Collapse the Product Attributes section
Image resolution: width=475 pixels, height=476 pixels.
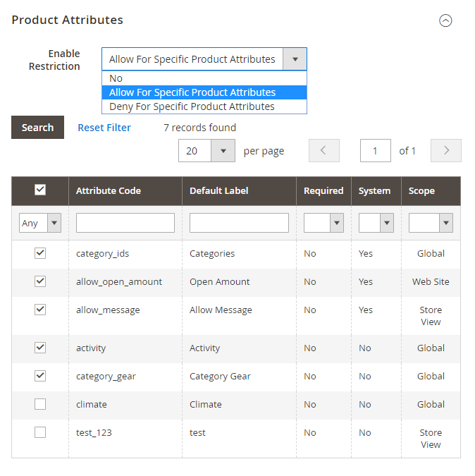(x=445, y=20)
